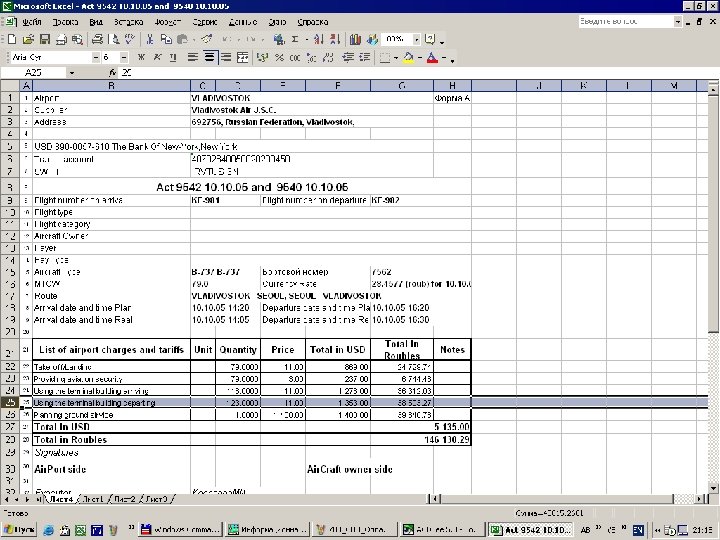
Task: Increase indent in the formatting toolbar
Action: (365, 57)
